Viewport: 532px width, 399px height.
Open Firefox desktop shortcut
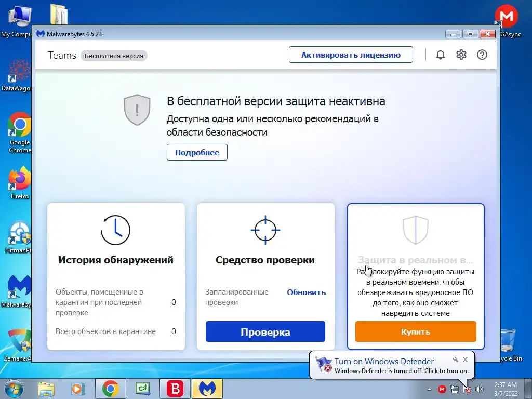pyautogui.click(x=19, y=182)
